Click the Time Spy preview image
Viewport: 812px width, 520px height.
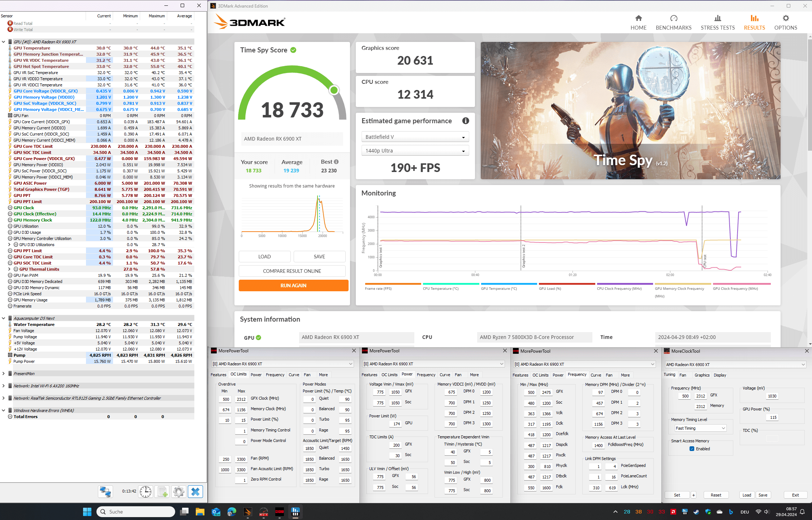pos(630,110)
